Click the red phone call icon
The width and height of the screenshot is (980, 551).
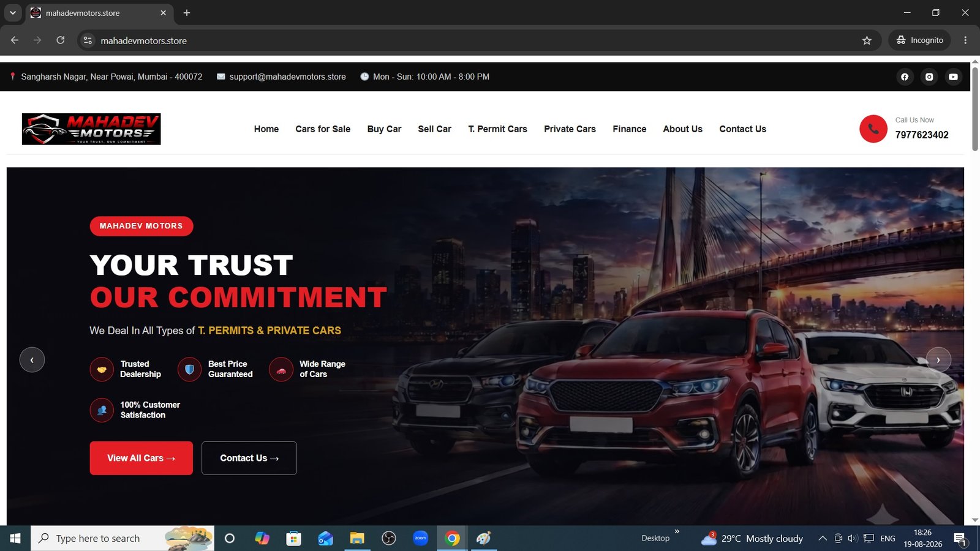click(873, 129)
